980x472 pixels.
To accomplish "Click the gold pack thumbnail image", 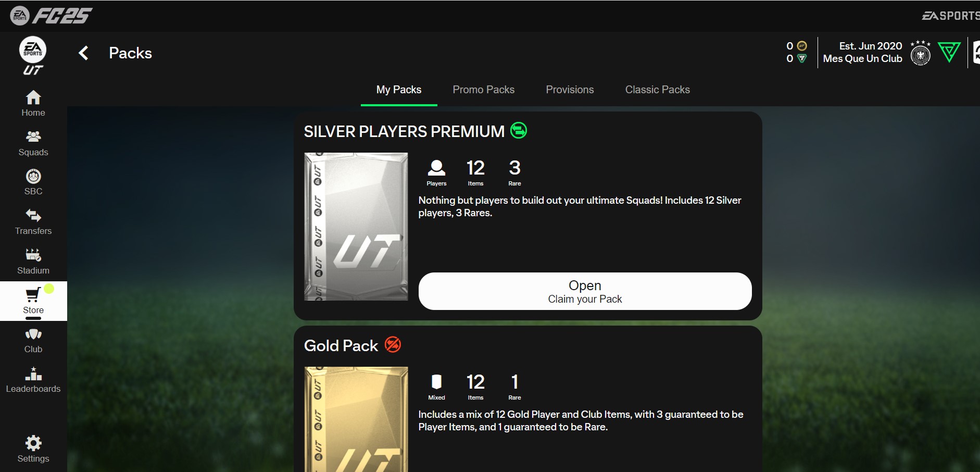I will coord(356,419).
